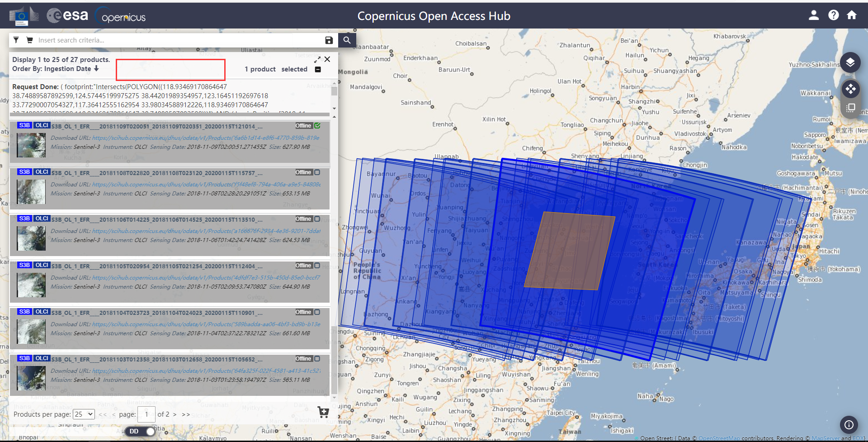Open the advanced search filter icon
Image resolution: width=868 pixels, height=442 pixels.
16,40
